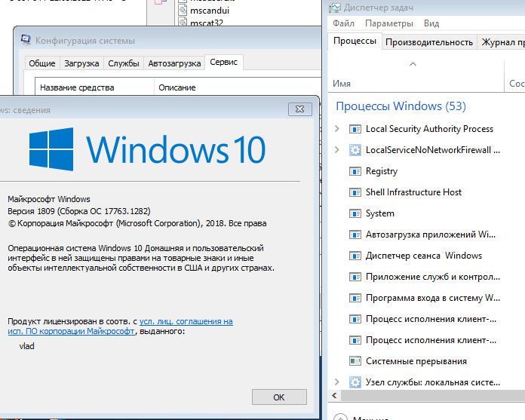
Task: Open the license agreement link
Action: point(186,321)
